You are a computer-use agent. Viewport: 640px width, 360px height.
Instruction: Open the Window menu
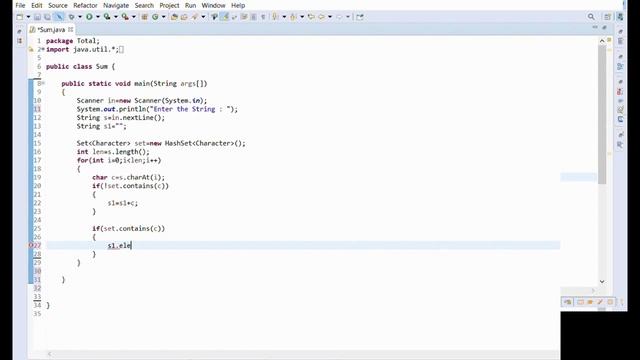point(213,5)
